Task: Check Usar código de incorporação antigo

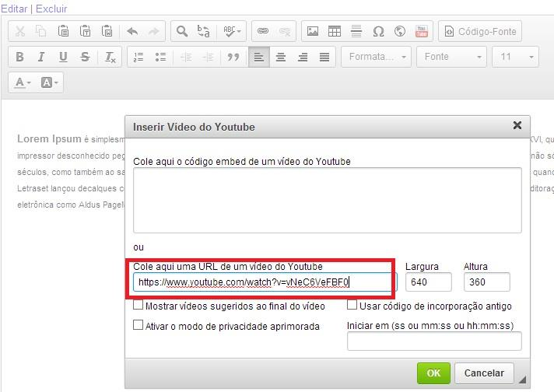Action: pos(352,305)
